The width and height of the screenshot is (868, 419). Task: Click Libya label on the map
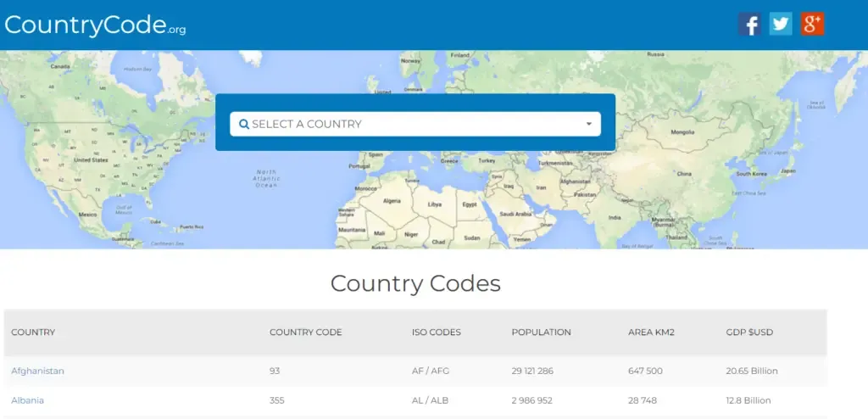click(x=435, y=204)
